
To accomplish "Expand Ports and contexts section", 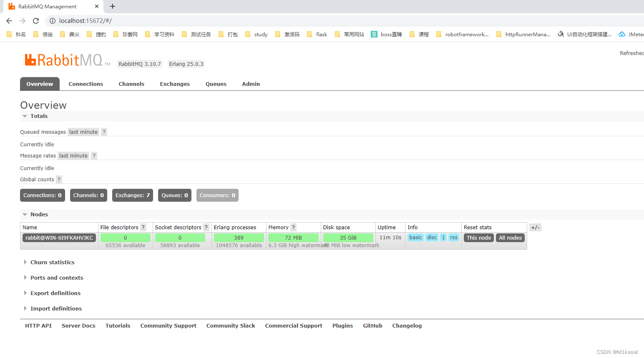I will click(x=53, y=278).
